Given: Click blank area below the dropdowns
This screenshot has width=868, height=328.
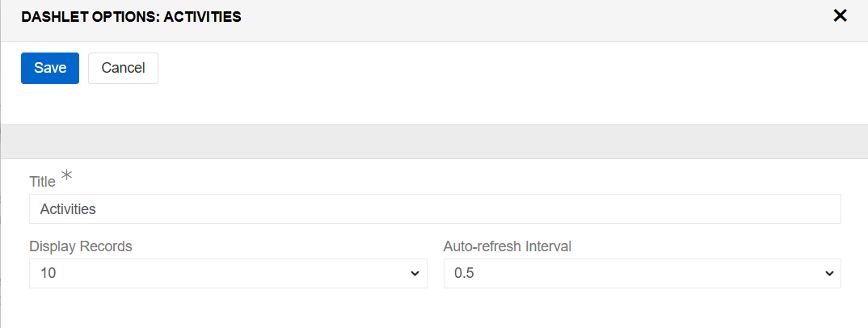Looking at the screenshot, I should point(434,311).
